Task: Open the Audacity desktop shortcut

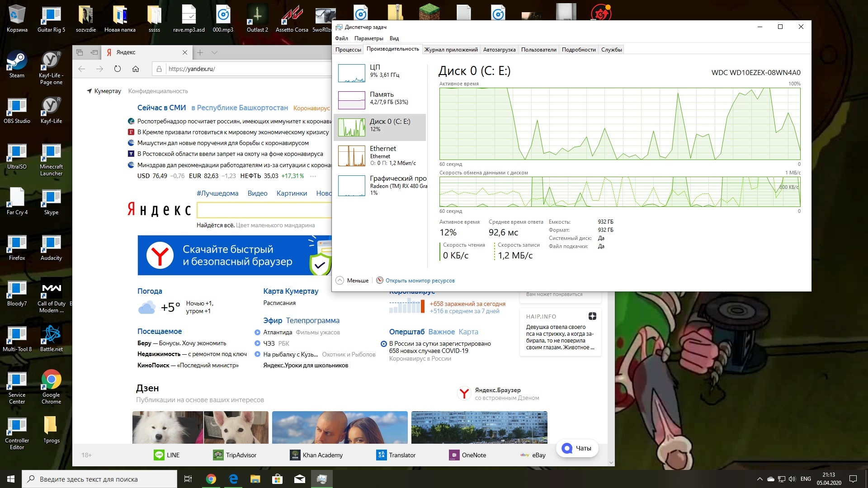Action: coord(51,247)
